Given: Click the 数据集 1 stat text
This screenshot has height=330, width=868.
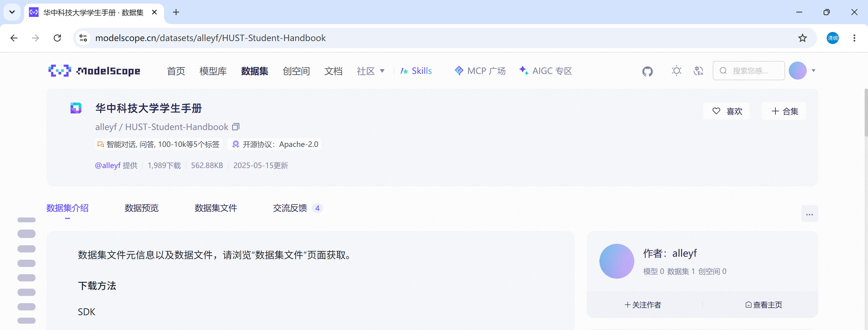Looking at the screenshot, I should [x=681, y=271].
